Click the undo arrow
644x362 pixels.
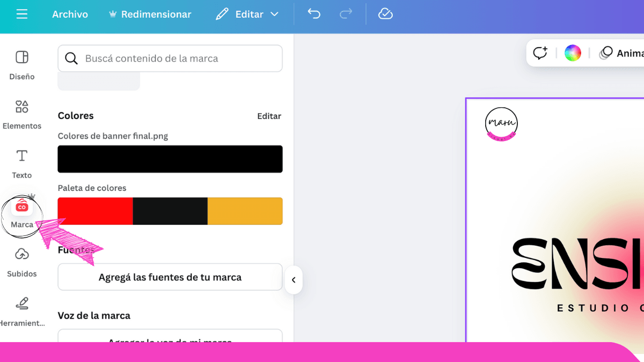click(314, 14)
